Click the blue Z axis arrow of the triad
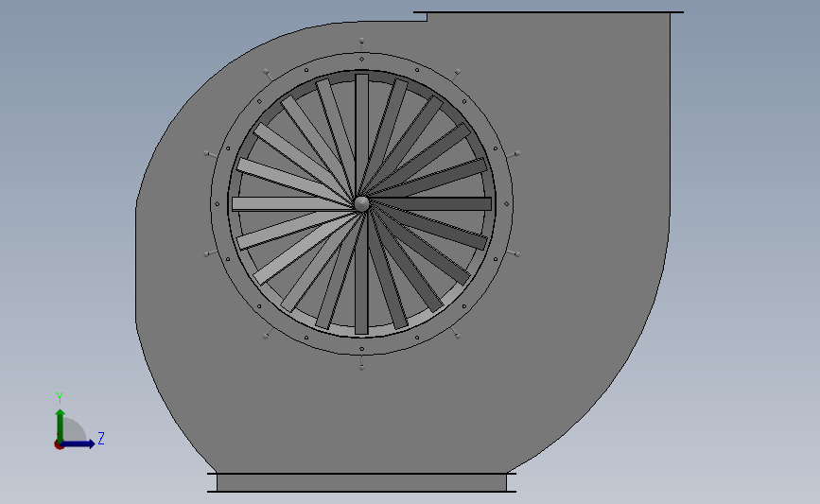Screen dimensions: 820x504 (x=79, y=443)
